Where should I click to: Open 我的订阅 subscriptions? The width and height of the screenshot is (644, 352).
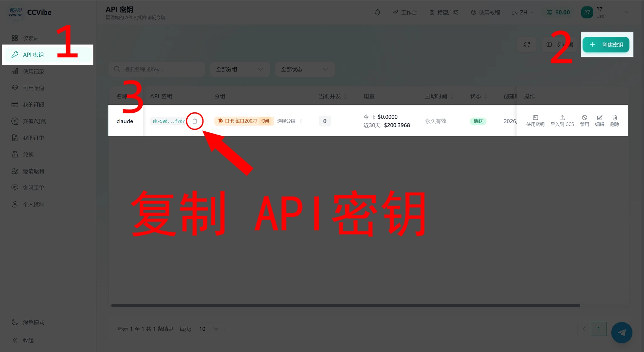coord(47,105)
